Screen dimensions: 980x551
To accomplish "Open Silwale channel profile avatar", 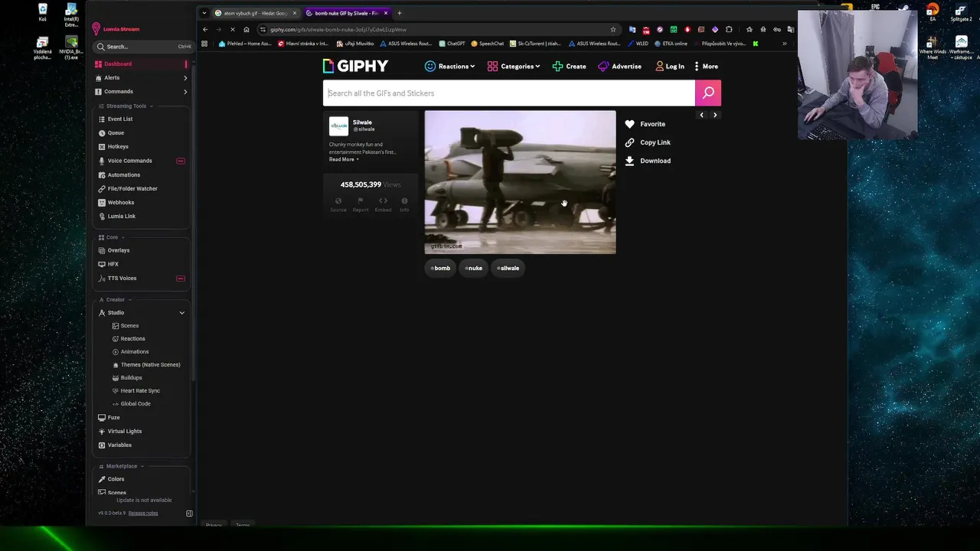I will [338, 126].
